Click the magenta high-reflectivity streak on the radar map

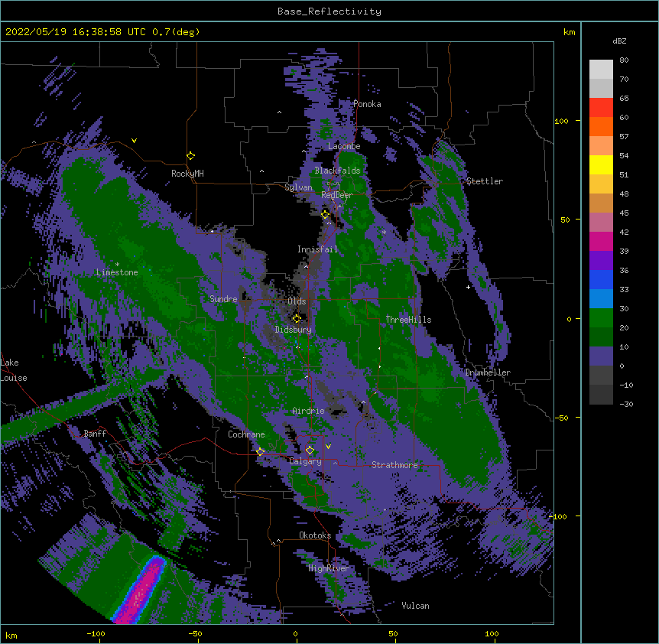coord(140,591)
